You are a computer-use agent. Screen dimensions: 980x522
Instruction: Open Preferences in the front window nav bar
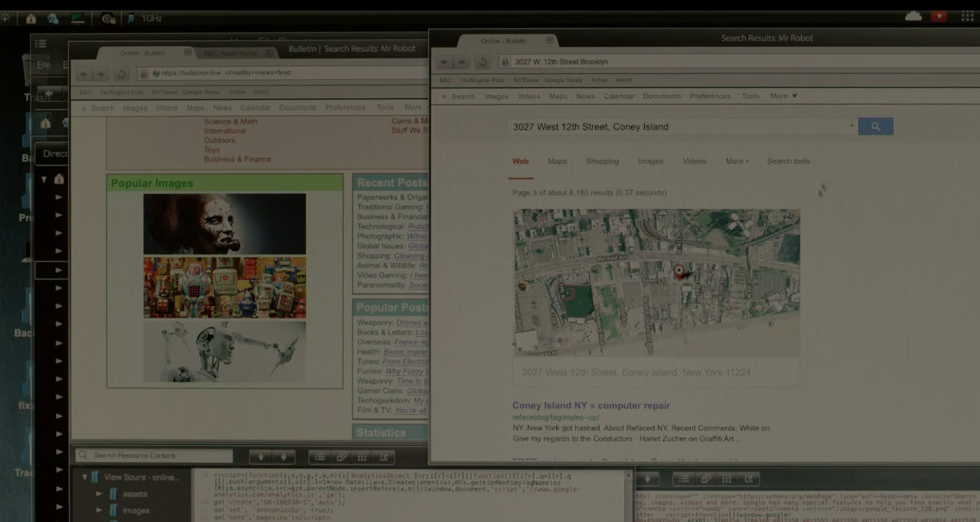click(x=710, y=96)
